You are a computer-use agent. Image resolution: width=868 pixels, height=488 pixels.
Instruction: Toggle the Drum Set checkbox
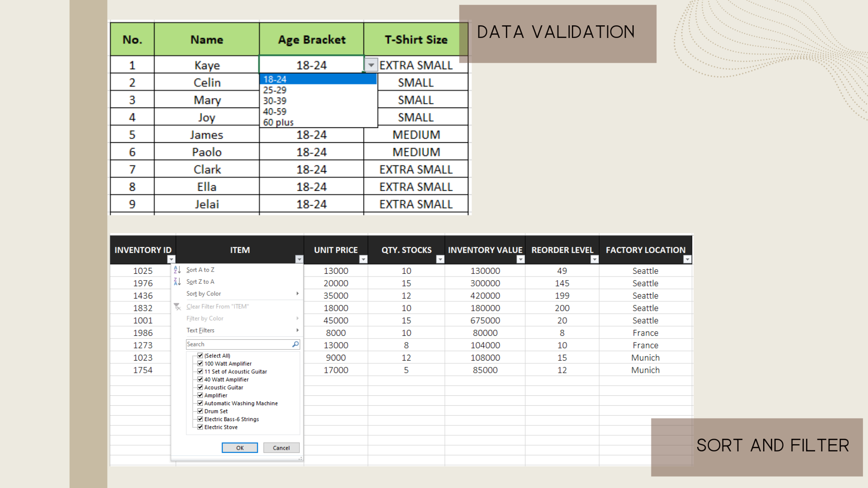[200, 411]
